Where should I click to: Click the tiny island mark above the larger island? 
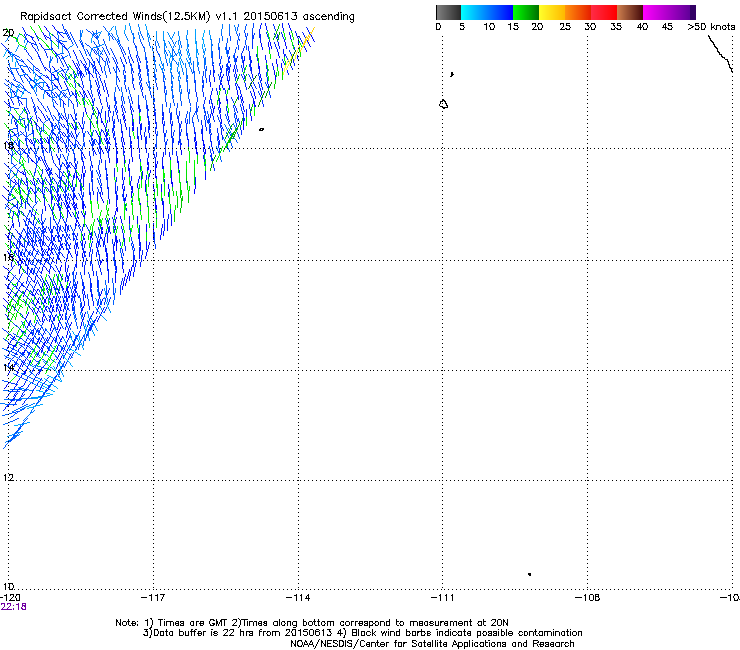[452, 74]
